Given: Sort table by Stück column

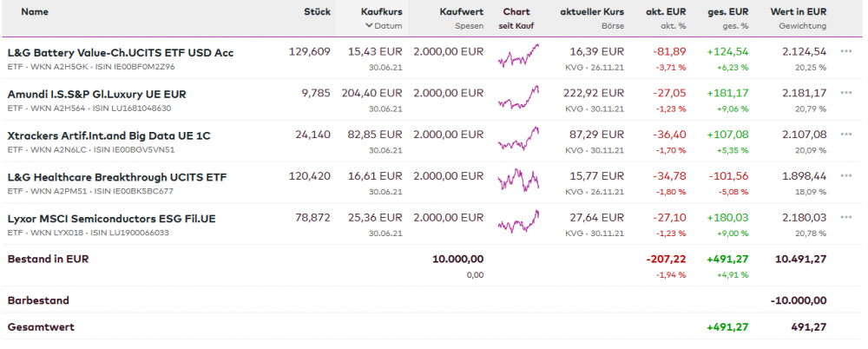Looking at the screenshot, I should click(x=317, y=12).
